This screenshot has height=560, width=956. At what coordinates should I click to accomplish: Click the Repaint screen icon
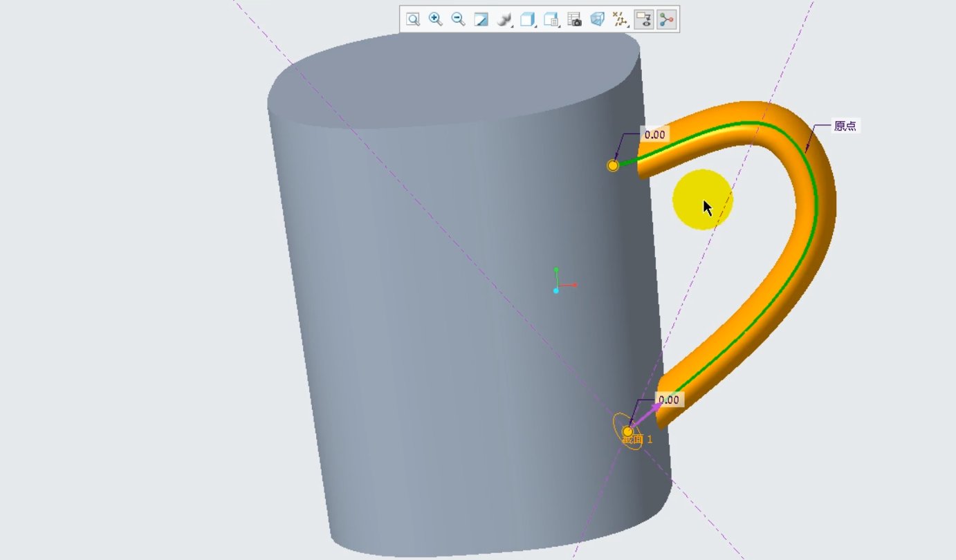pyautogui.click(x=481, y=19)
